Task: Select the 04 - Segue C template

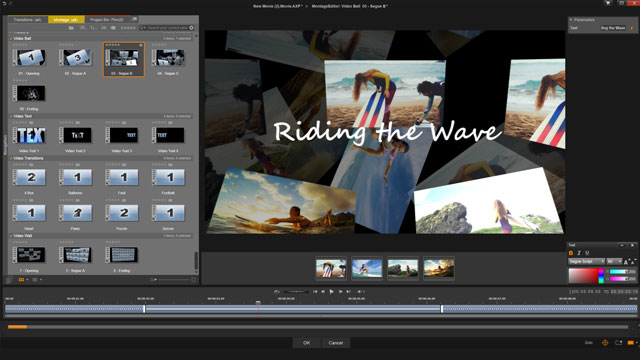Action: [168, 58]
